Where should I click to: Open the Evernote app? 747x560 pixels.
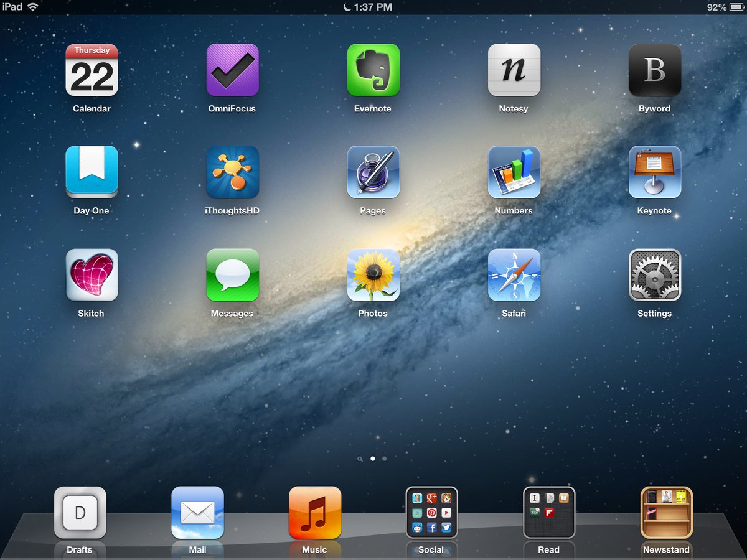click(373, 70)
